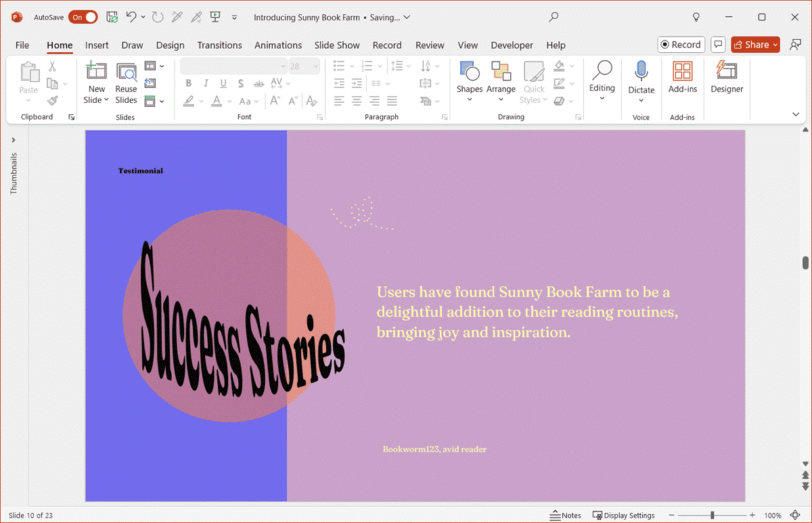Fit slide to current window icon
Image resolution: width=812 pixels, height=523 pixels.
pyautogui.click(x=794, y=516)
